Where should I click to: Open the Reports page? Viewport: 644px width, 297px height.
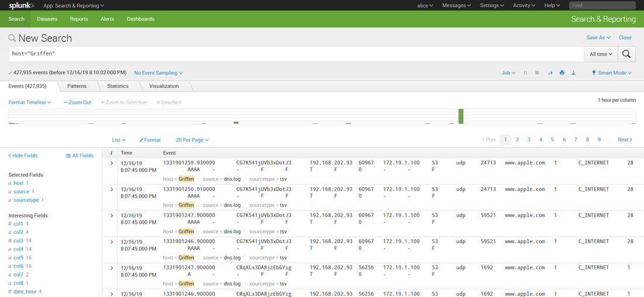79,19
